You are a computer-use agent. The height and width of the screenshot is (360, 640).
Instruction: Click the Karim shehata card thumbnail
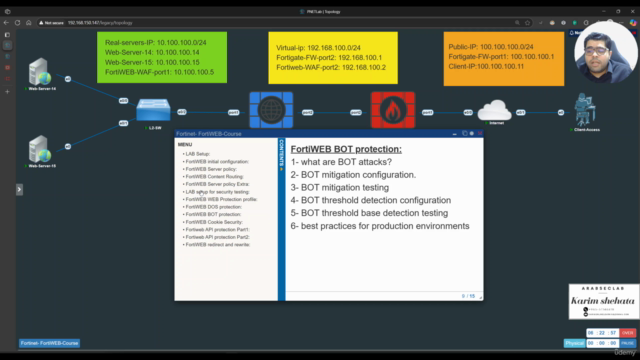pyautogui.click(x=604, y=302)
